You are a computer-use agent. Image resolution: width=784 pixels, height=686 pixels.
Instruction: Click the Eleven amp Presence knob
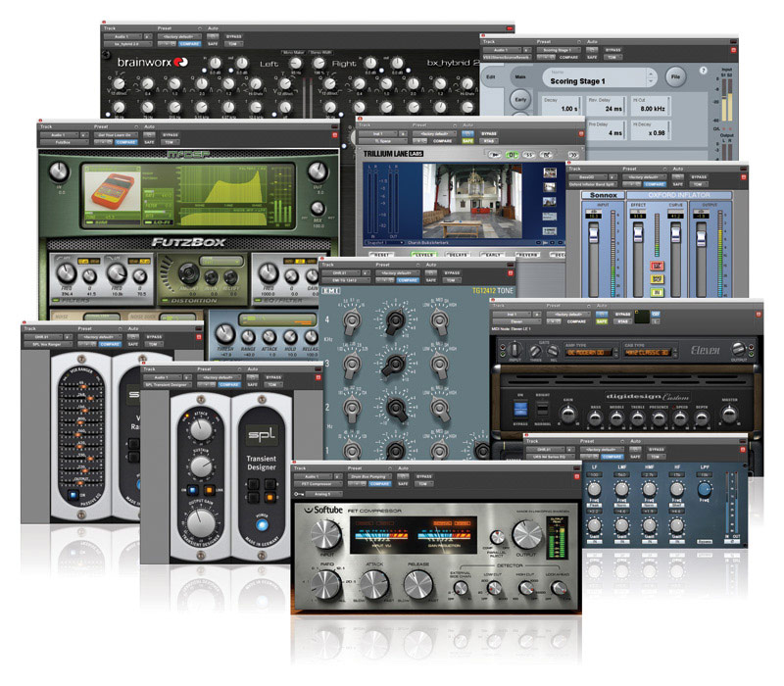(659, 417)
